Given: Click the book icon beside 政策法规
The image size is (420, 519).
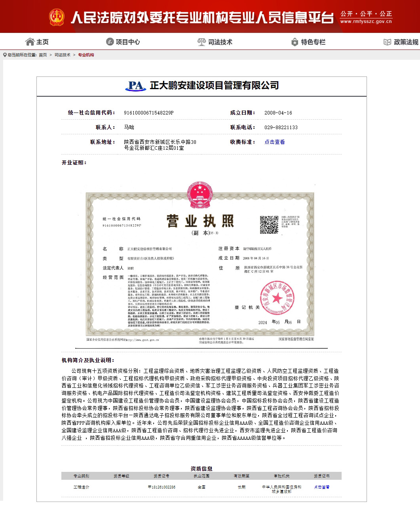Looking at the screenshot, I should (387, 42).
